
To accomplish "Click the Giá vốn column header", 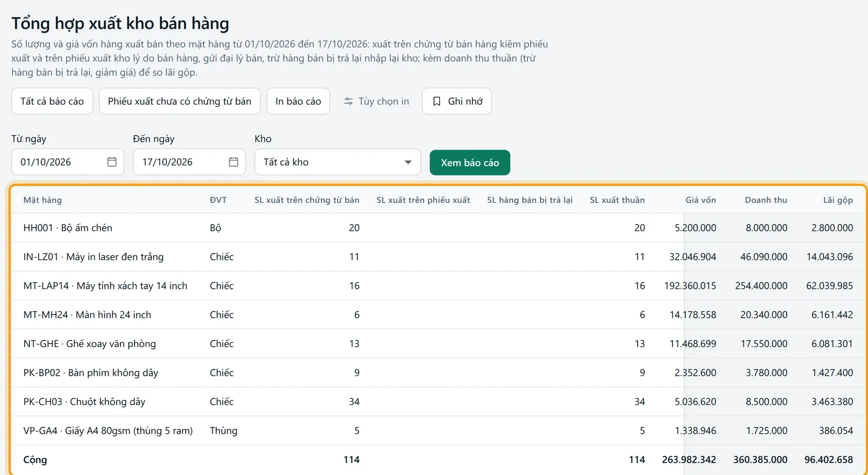I will (701, 200).
